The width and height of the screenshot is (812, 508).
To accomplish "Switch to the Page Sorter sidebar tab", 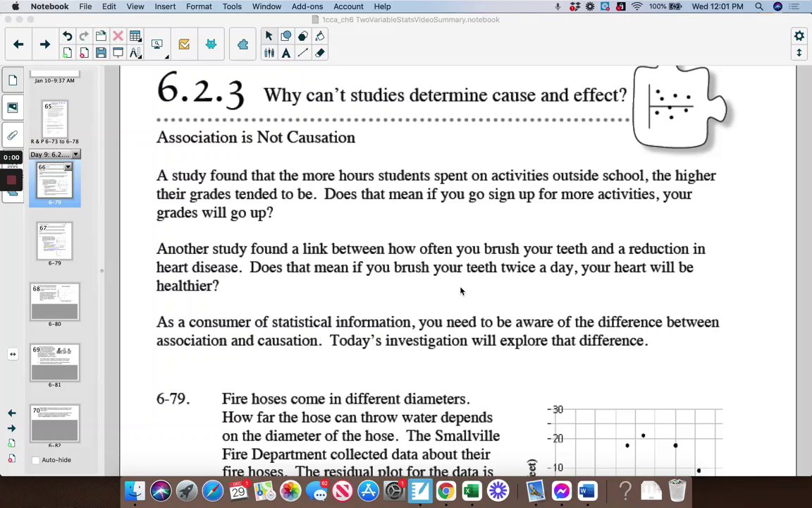I will 13,80.
